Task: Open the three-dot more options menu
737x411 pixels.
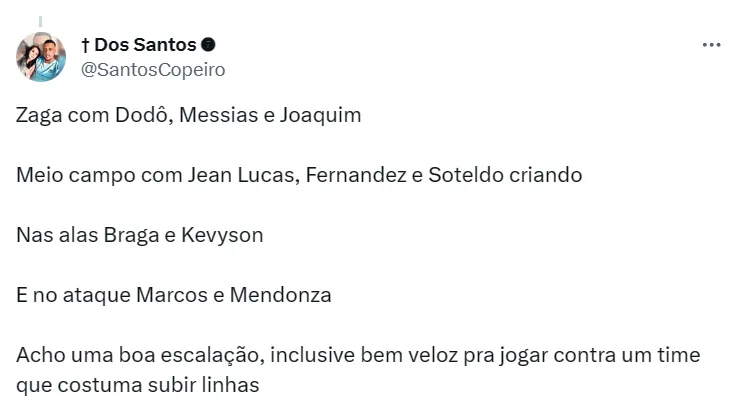Action: (711, 45)
